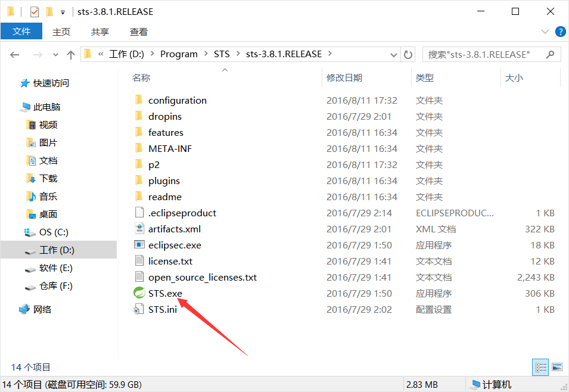The height and width of the screenshot is (392, 569).
Task: Click the open_source_licenses.txt file icon
Action: tap(139, 276)
